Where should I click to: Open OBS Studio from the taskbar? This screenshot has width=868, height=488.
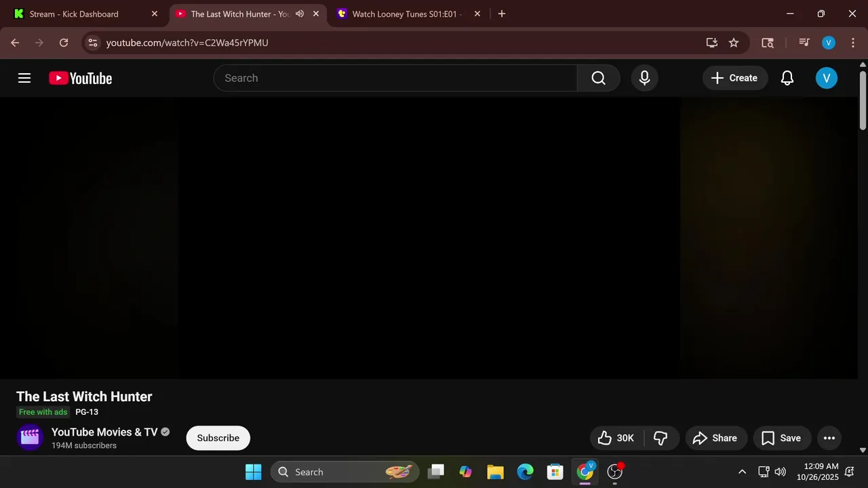tap(615, 472)
